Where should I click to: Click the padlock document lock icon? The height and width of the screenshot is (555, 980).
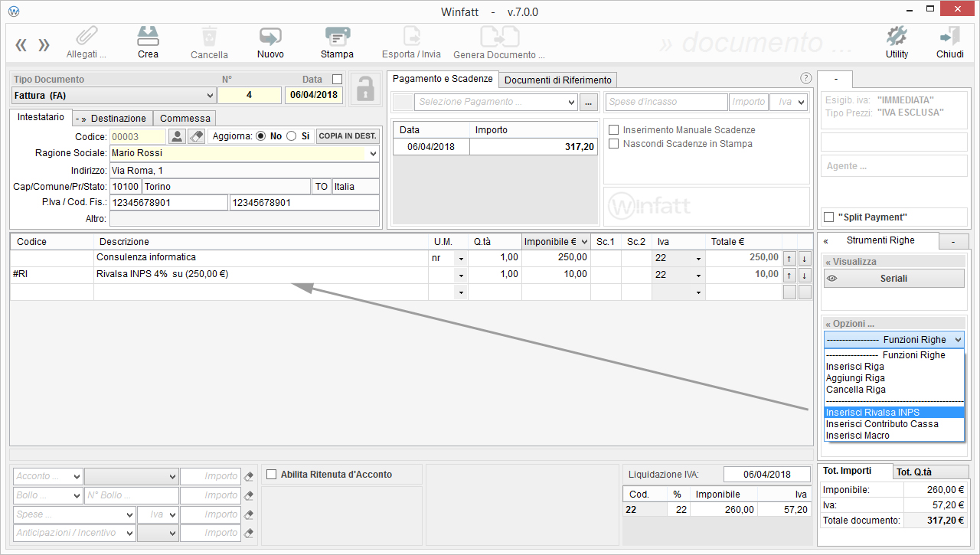click(x=364, y=89)
